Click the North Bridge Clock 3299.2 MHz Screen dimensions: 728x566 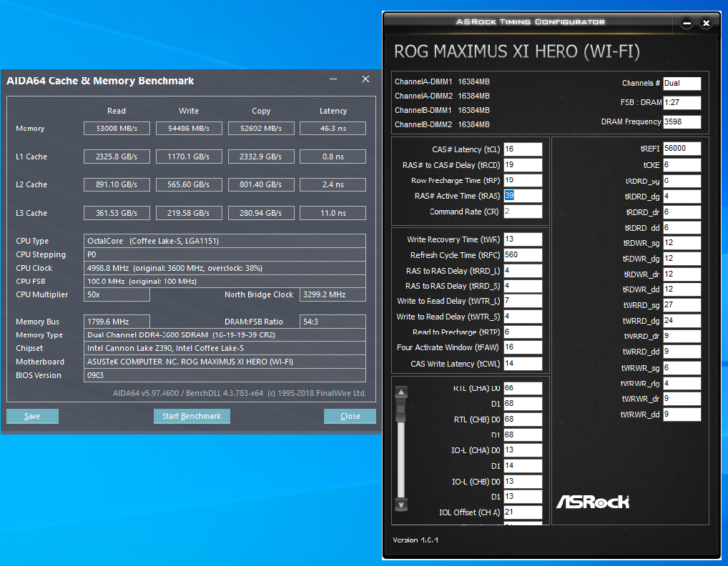pos(333,294)
